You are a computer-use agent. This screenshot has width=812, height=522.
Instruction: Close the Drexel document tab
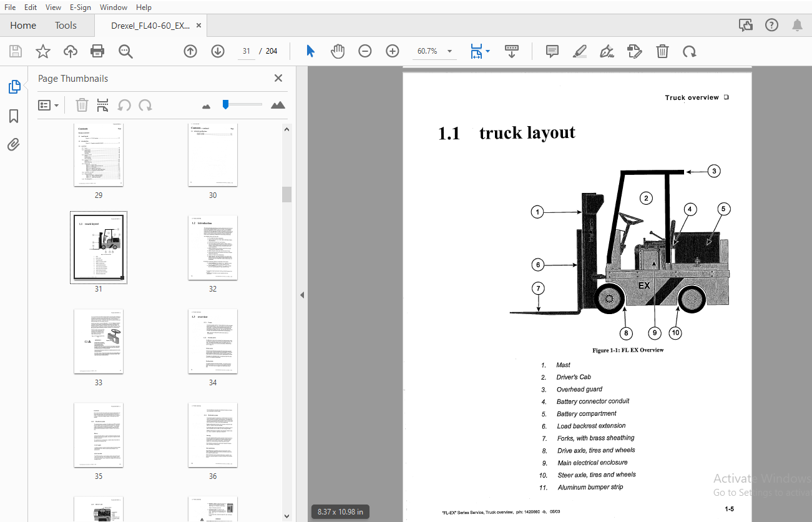(199, 26)
